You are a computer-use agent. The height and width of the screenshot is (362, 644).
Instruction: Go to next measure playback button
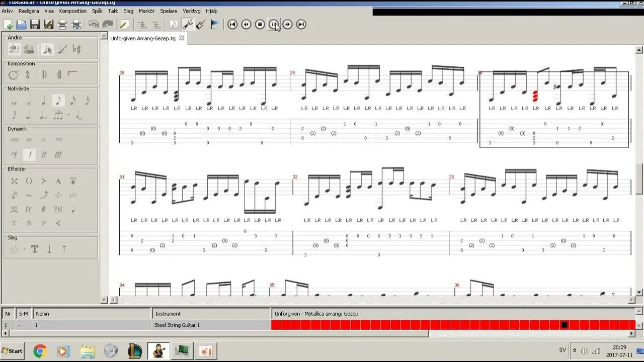[x=287, y=24]
